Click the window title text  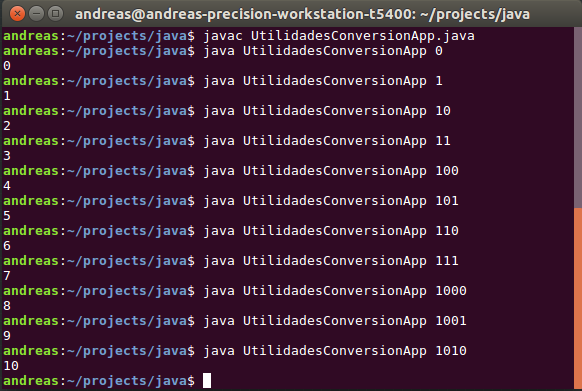(302, 14)
